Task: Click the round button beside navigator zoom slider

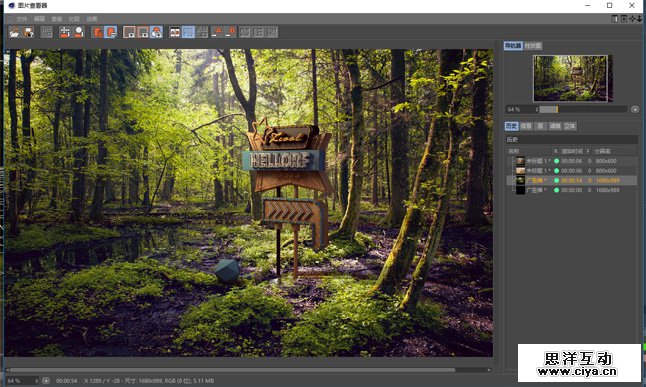Action: pos(635,109)
